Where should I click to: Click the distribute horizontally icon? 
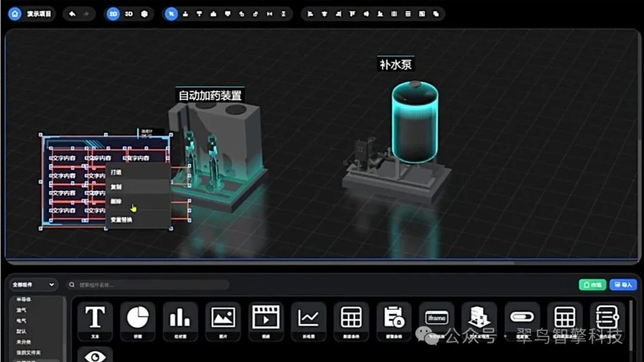[x=394, y=14]
